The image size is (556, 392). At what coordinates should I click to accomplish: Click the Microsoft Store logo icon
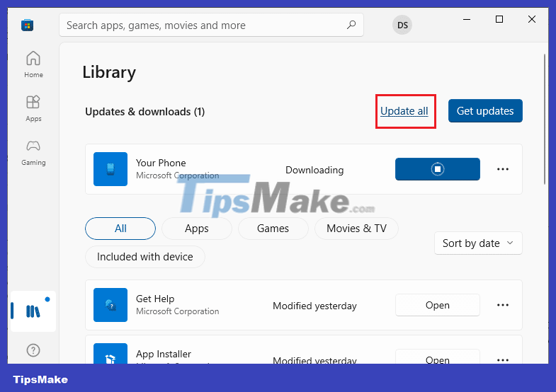click(x=28, y=25)
